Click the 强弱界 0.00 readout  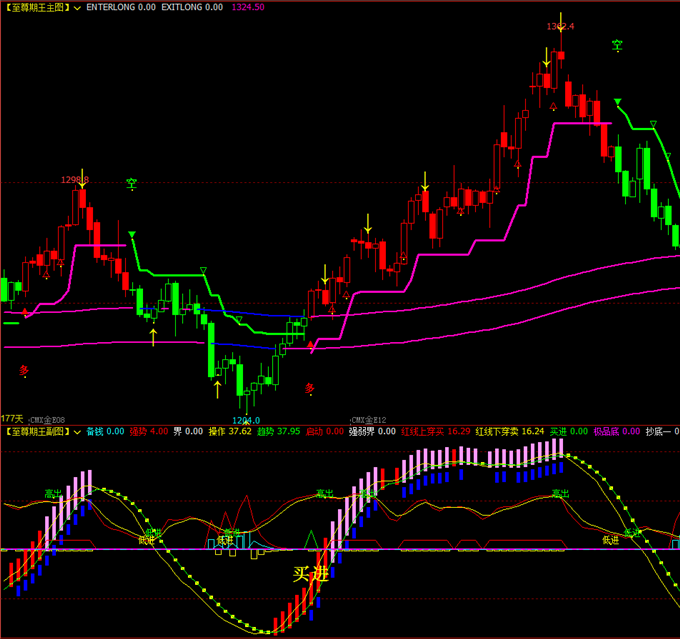372,432
